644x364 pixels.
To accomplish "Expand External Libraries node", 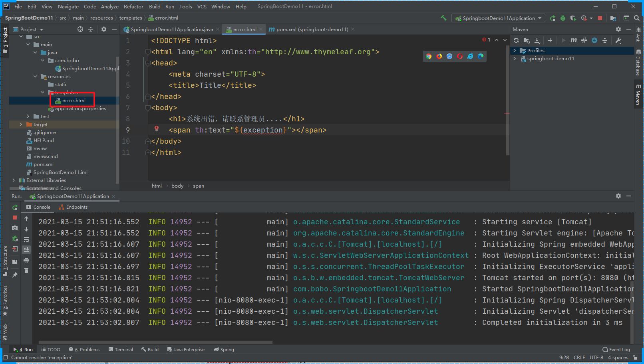I will coord(14,180).
